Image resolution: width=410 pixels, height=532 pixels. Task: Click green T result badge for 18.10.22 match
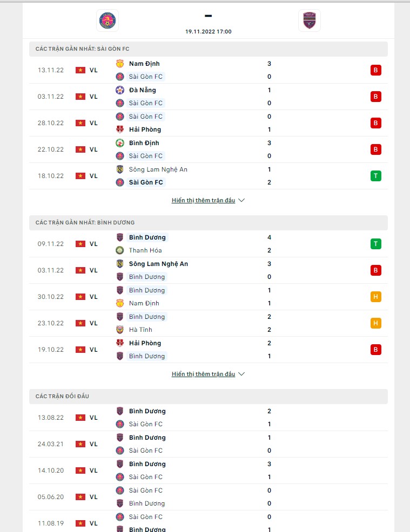pos(376,176)
